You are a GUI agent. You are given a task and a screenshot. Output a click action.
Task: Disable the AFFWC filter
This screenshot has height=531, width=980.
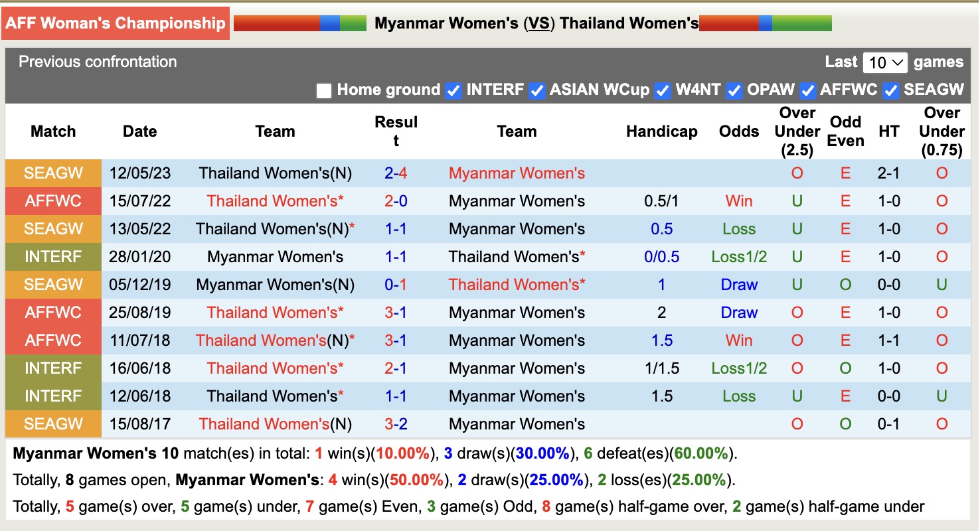[x=807, y=90]
